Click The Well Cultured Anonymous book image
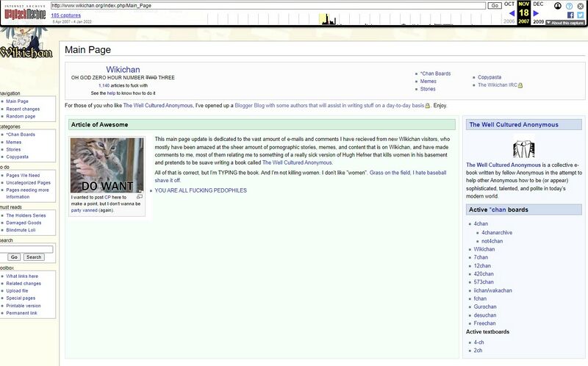Viewport: 588px width, 366px height. pyautogui.click(x=524, y=148)
